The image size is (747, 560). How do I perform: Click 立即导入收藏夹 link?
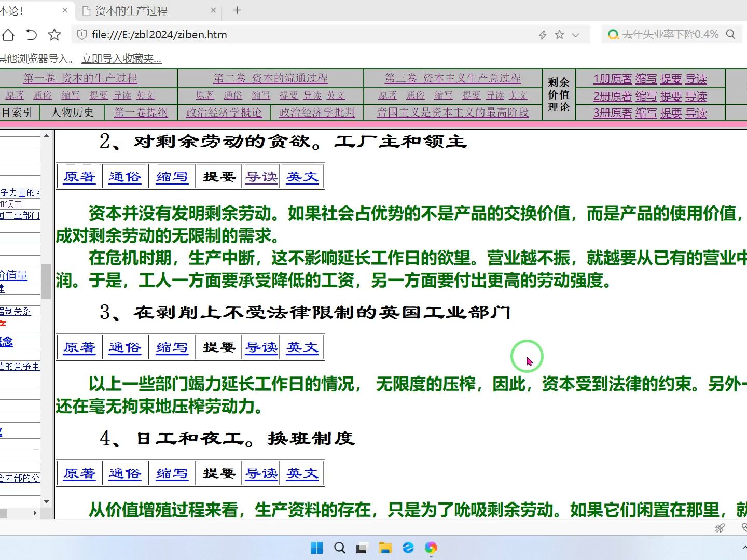[121, 59]
